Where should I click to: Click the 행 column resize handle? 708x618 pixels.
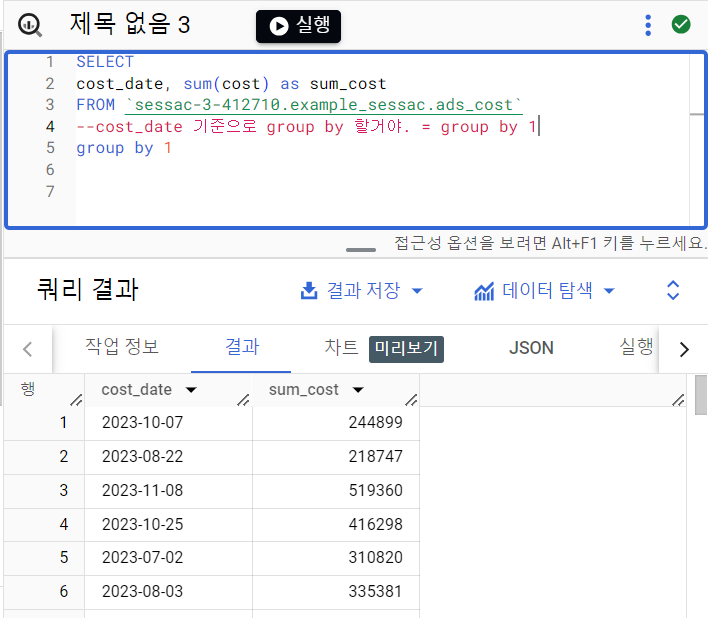[76, 400]
